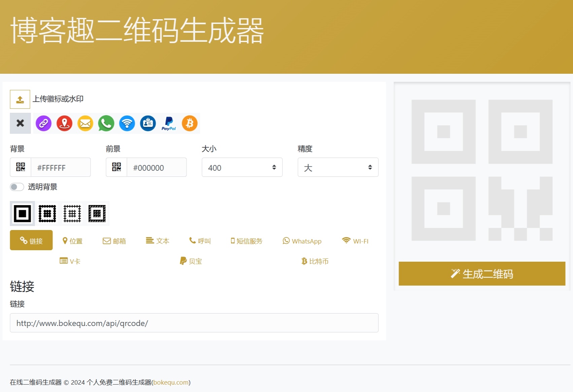Image resolution: width=573 pixels, height=392 pixels.
Task: Select the dark blue vCard logo icon
Action: point(148,123)
